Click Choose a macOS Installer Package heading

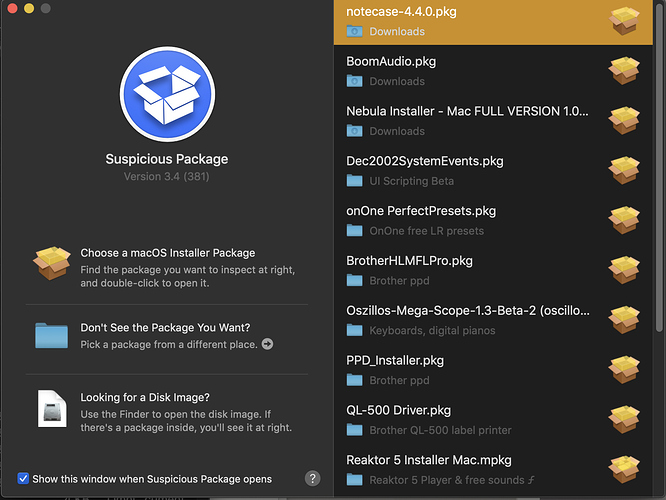coord(168,253)
